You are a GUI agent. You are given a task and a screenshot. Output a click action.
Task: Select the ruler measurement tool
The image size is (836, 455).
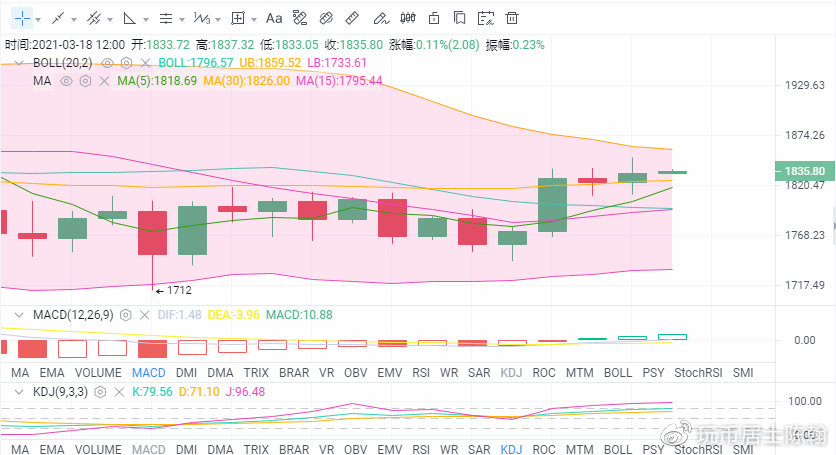pos(352,19)
